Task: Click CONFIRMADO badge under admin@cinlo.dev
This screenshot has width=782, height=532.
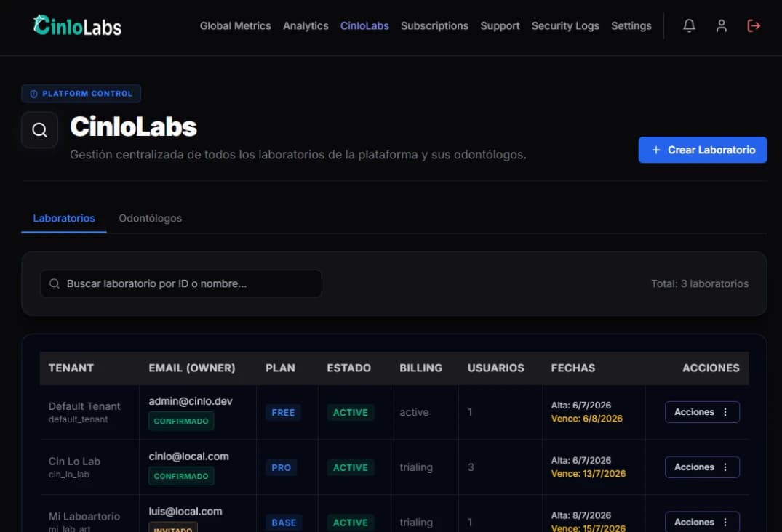Action: (x=181, y=421)
